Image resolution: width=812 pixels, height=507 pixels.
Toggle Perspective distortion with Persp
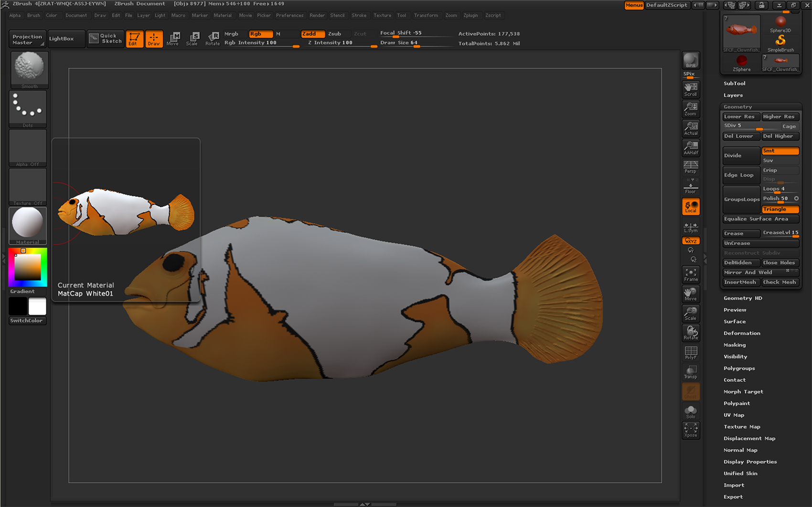click(x=691, y=167)
